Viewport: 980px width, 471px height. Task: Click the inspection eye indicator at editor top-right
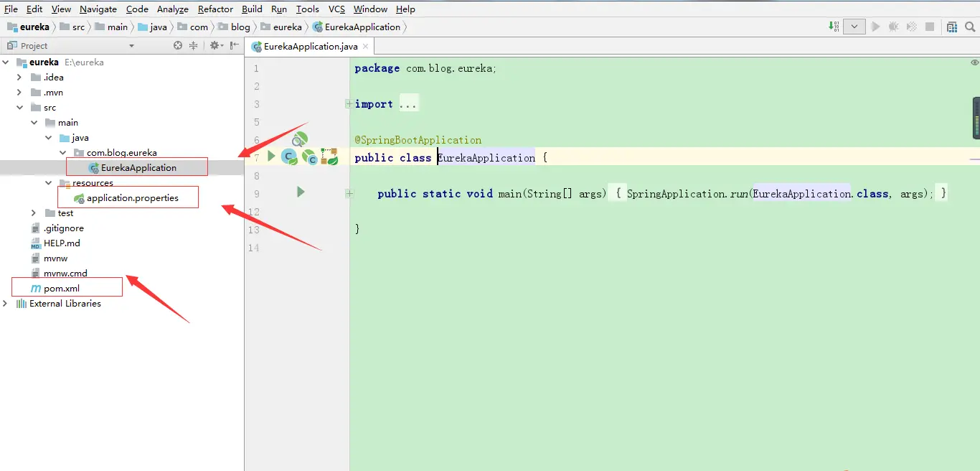(974, 62)
